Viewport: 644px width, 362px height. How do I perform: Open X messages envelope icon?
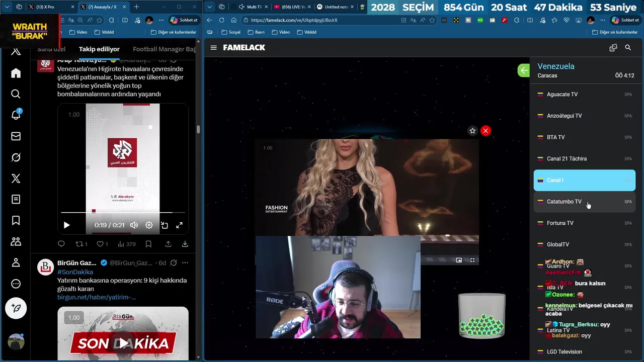click(x=16, y=136)
